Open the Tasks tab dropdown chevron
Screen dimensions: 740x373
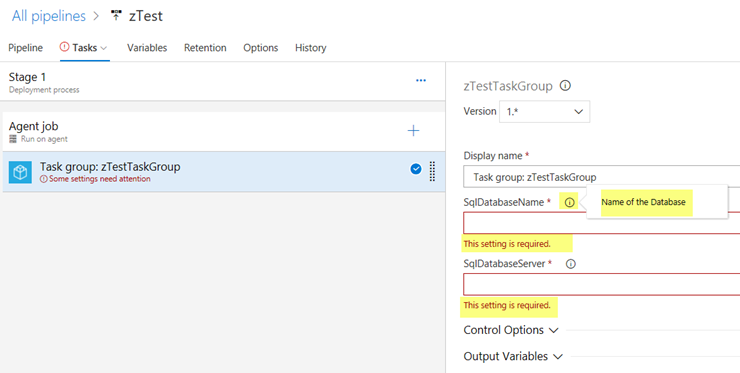click(x=104, y=48)
